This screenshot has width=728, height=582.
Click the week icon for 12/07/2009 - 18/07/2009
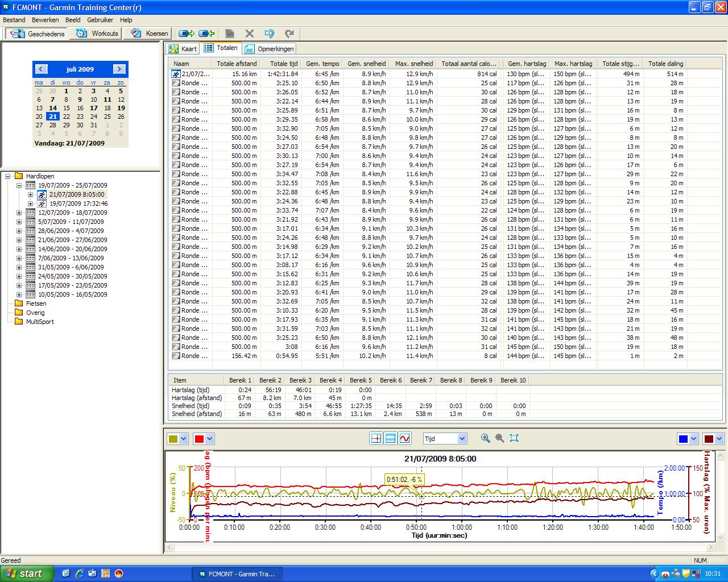pyautogui.click(x=31, y=213)
